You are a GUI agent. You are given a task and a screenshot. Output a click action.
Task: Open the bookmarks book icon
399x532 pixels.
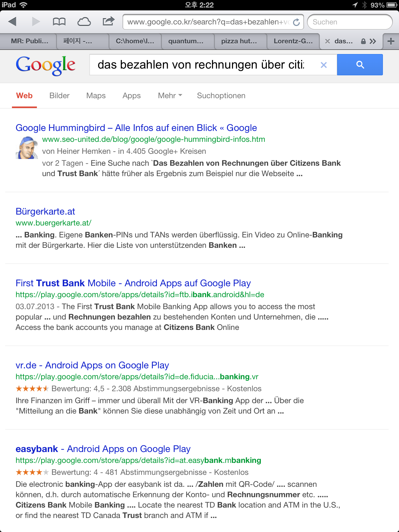coord(59,22)
